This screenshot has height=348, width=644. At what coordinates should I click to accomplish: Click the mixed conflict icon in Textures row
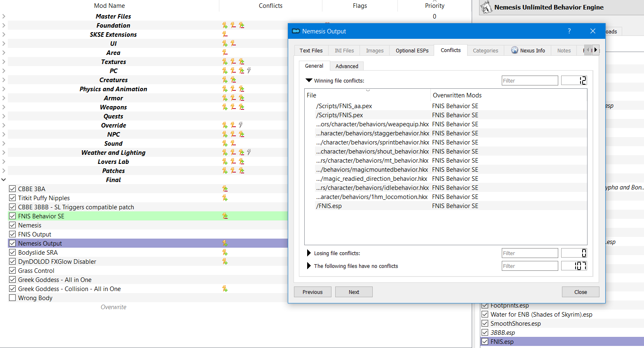(x=241, y=62)
